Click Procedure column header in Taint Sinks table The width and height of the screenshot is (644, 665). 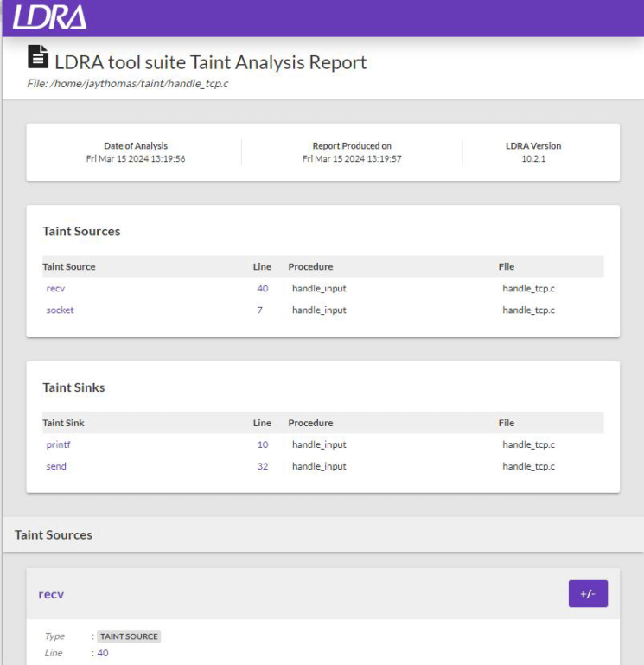point(311,423)
